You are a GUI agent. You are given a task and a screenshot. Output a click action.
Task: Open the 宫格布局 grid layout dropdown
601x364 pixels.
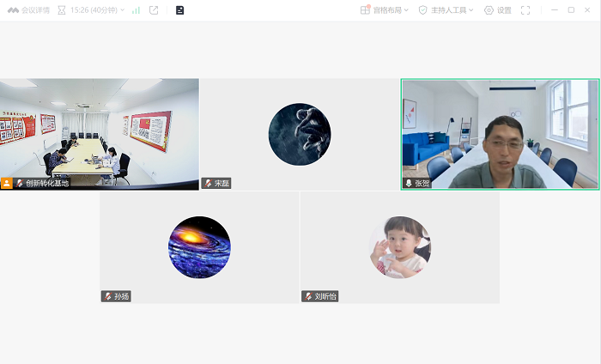[385, 10]
